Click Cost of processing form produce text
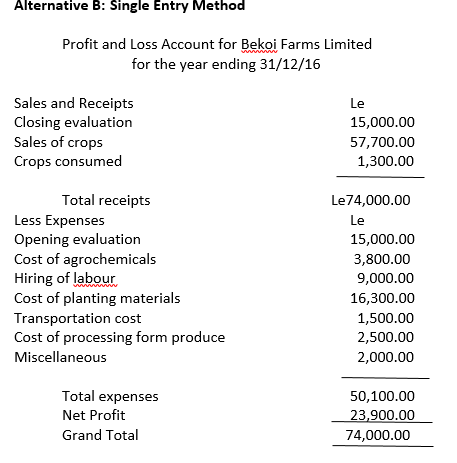 tap(120, 337)
